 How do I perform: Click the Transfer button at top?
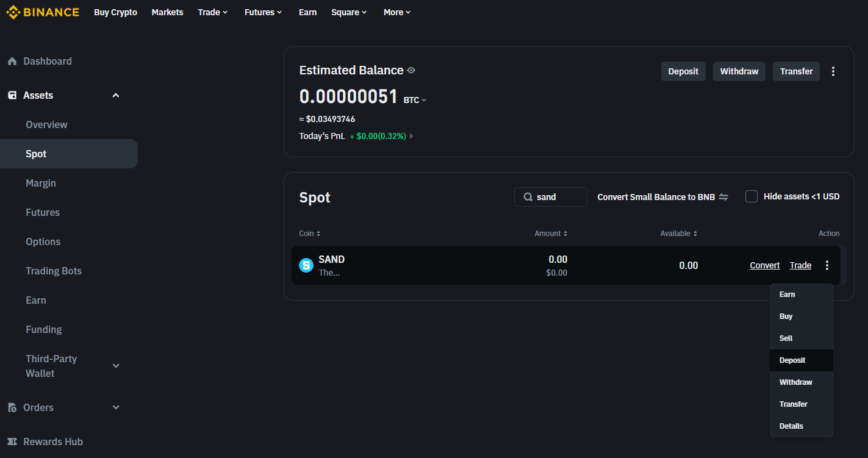pyautogui.click(x=796, y=71)
